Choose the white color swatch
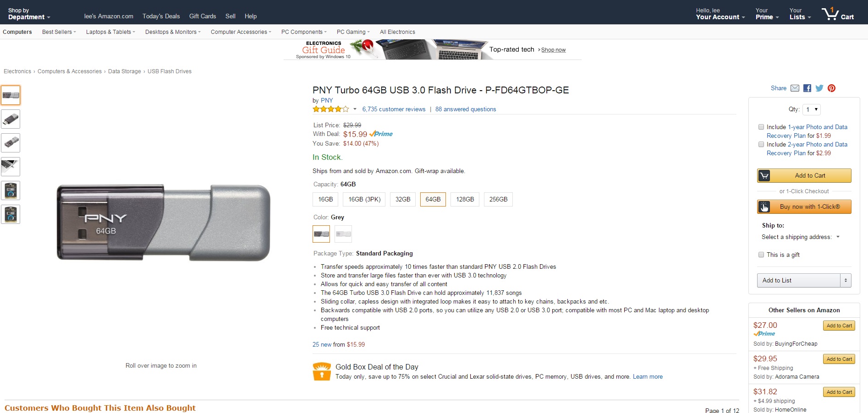 (343, 234)
